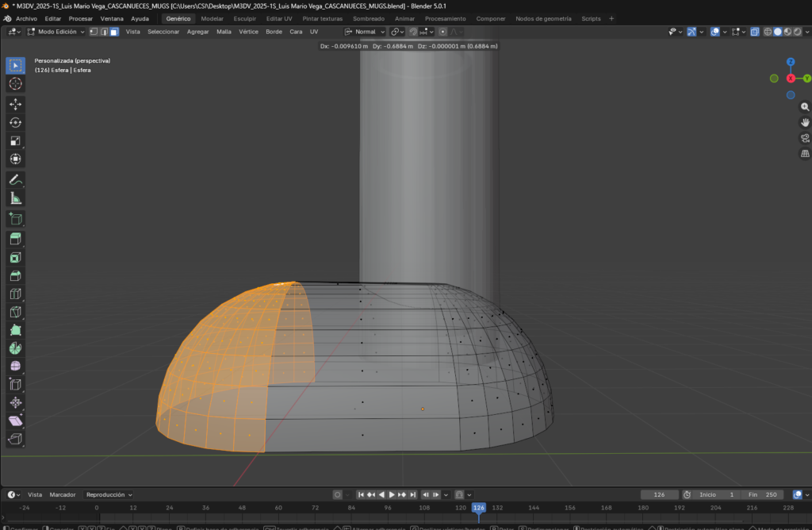
Task: Switch to the Esculpir workspace tab
Action: click(244, 18)
